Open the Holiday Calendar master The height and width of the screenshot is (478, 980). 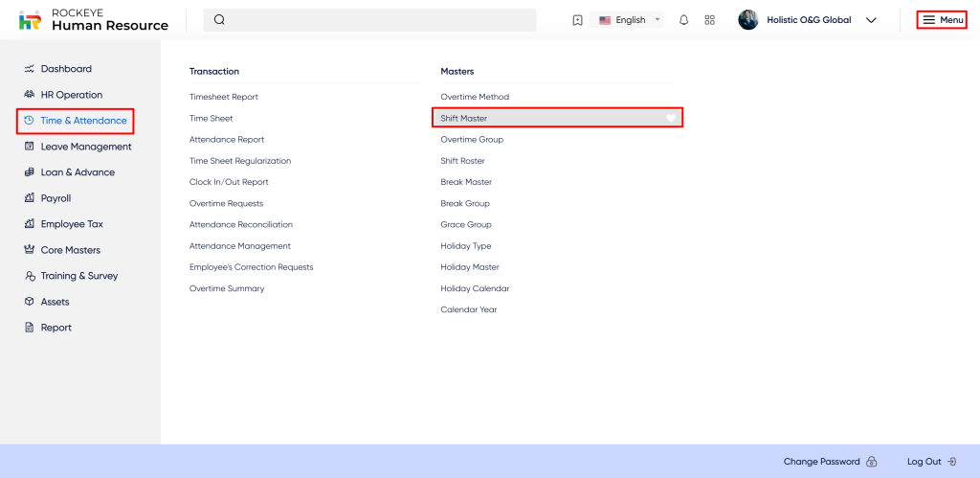475,288
